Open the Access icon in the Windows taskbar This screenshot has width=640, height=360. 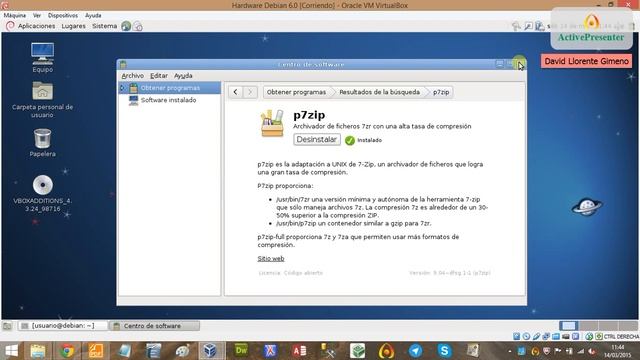pos(299,351)
